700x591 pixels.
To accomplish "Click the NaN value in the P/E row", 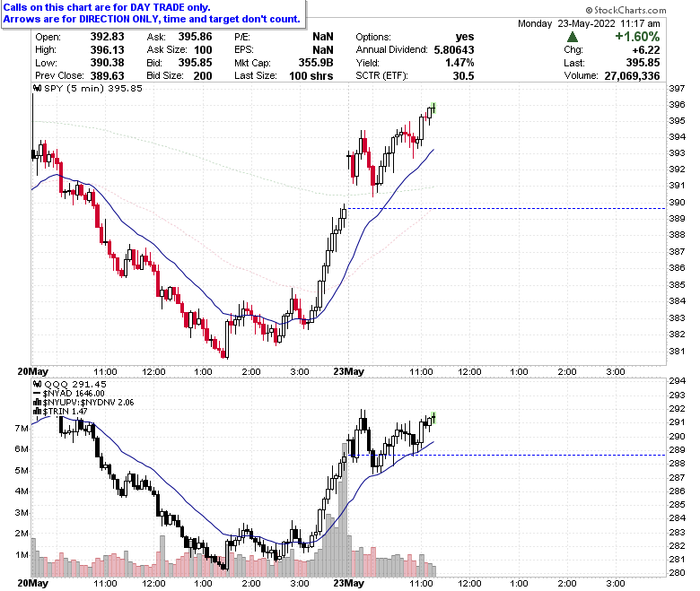I will coord(323,37).
